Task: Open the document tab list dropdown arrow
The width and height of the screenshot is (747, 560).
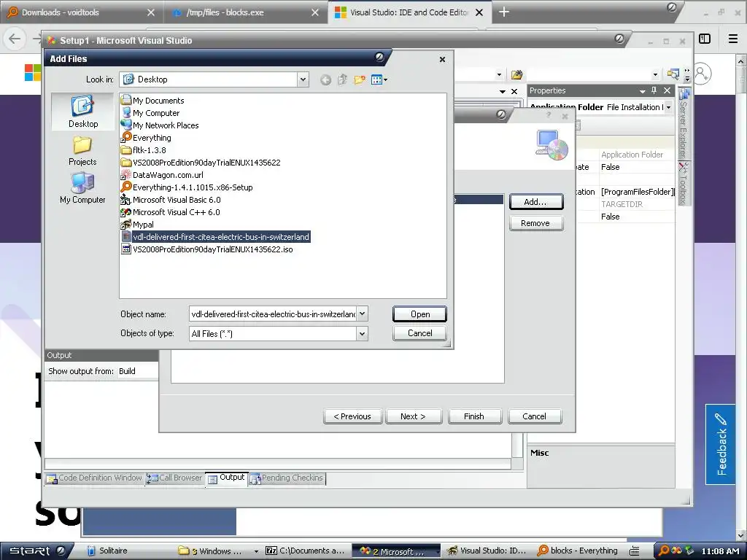Action: pos(502,91)
